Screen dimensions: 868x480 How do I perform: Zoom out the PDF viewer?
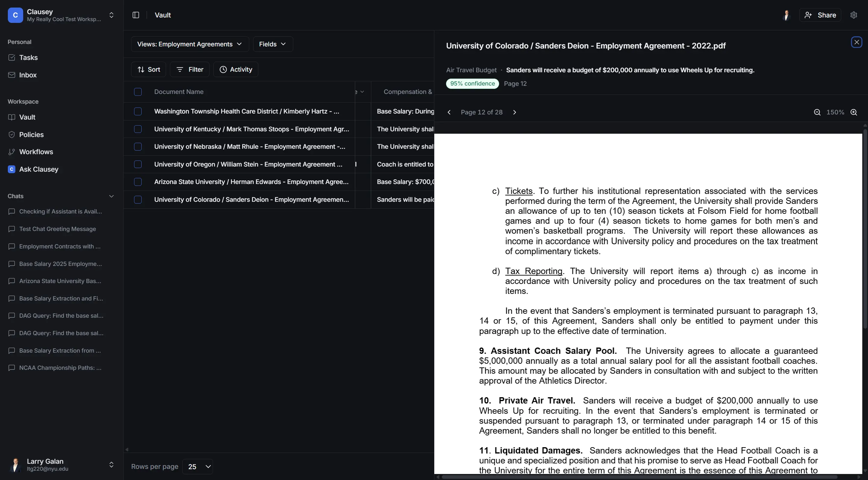[x=817, y=112]
